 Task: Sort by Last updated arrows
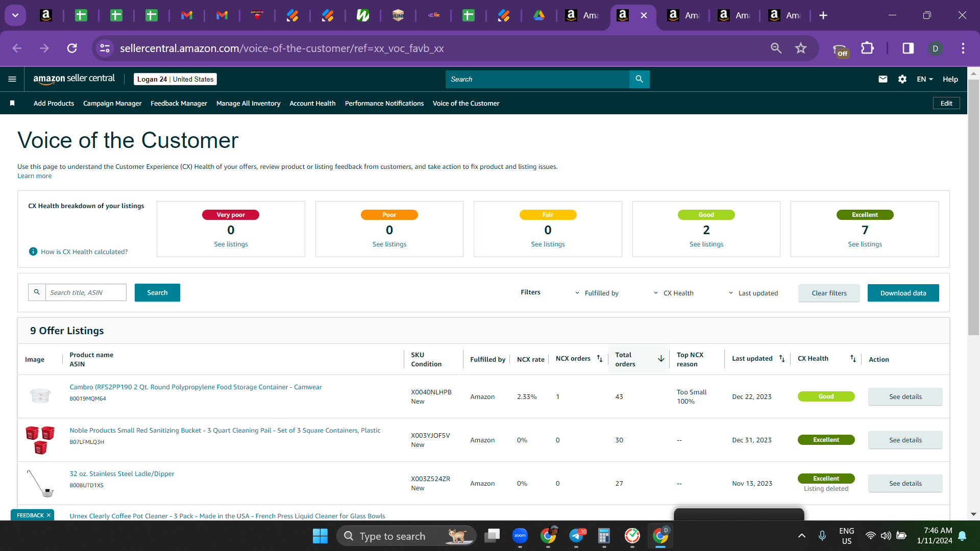(x=782, y=359)
